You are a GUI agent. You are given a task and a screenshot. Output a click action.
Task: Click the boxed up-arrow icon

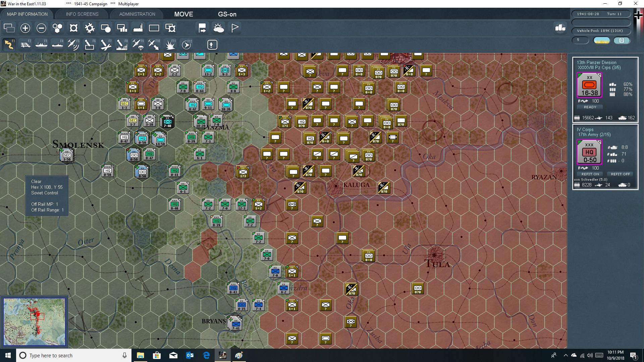pos(212,45)
